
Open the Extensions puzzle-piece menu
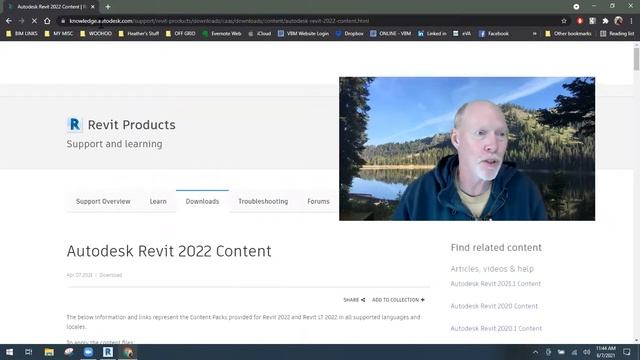606,21
